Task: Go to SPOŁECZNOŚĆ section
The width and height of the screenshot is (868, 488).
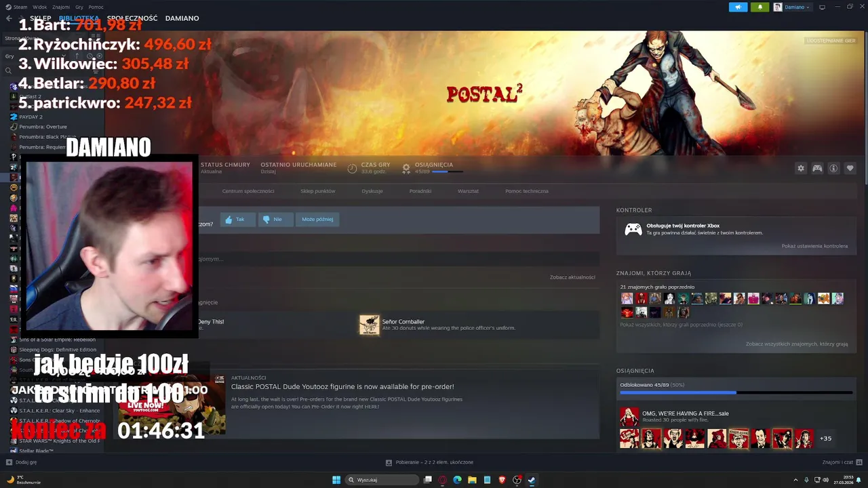Action: (x=132, y=18)
